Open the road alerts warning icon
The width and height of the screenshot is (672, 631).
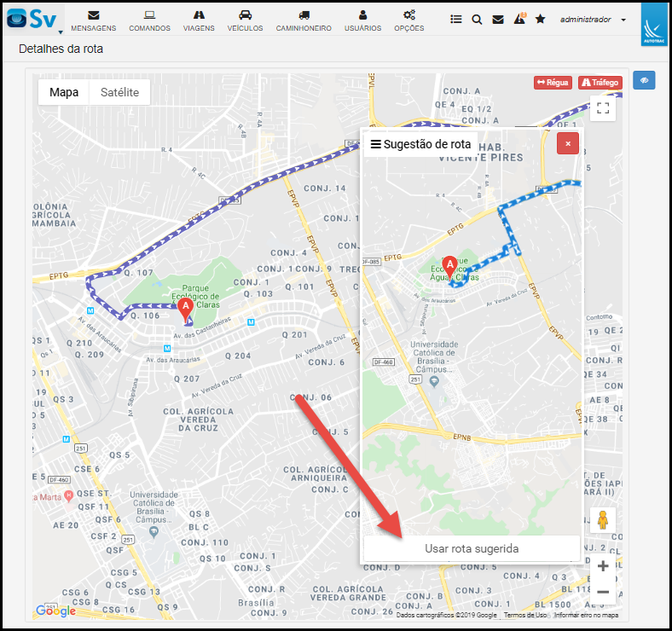coord(519,19)
